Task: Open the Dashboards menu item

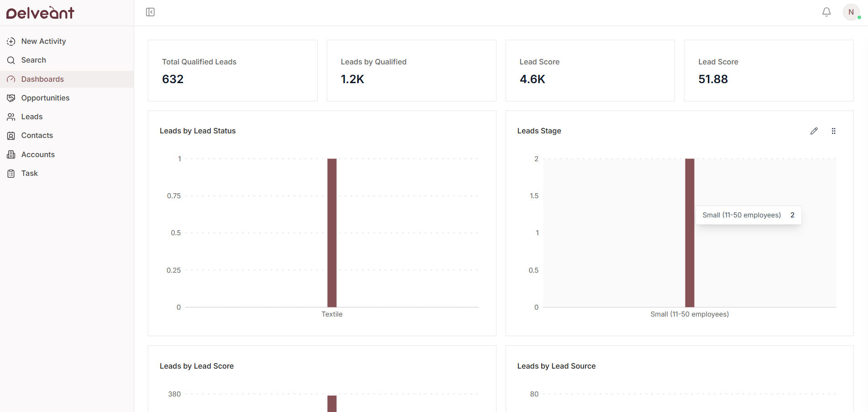Action: tap(42, 79)
